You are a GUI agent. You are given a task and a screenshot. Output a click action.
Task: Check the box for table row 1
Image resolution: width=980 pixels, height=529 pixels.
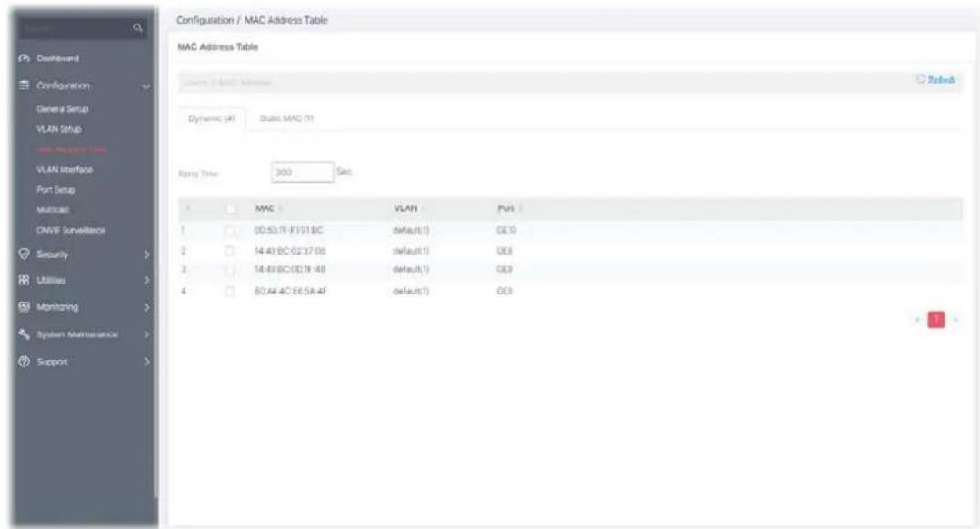(231, 231)
